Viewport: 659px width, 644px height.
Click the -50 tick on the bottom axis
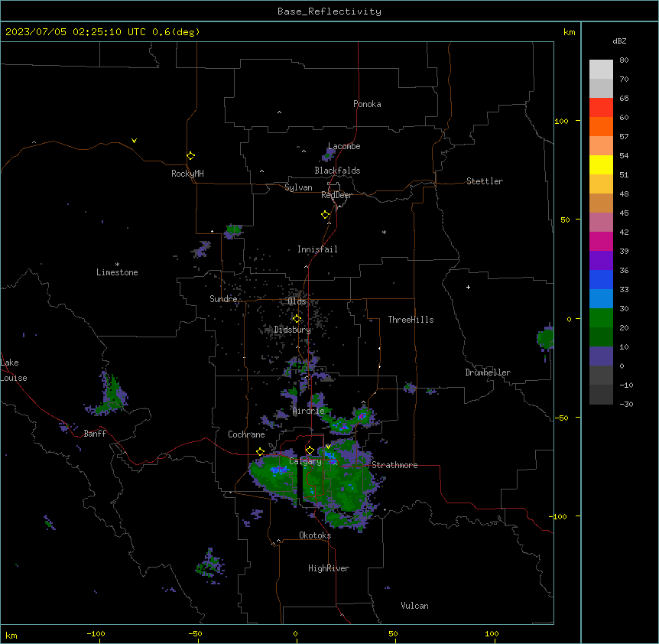pyautogui.click(x=195, y=633)
